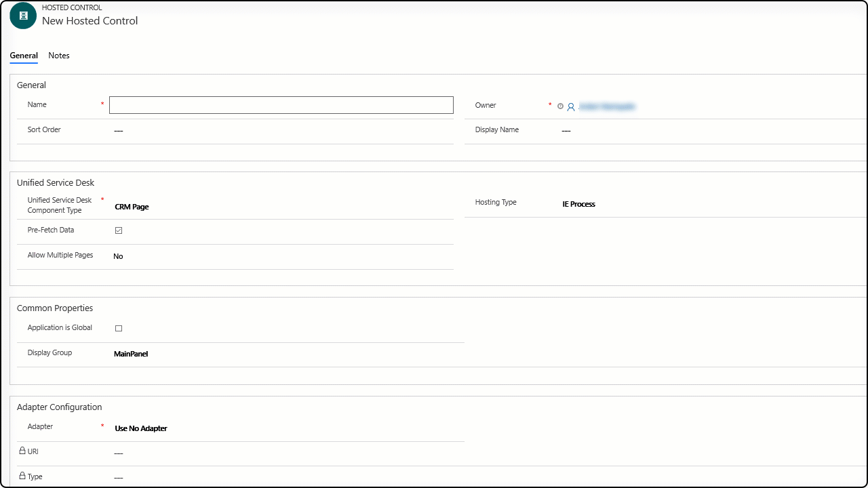The image size is (868, 488).
Task: Click the Hosted Control record icon in header
Action: coord(22,16)
